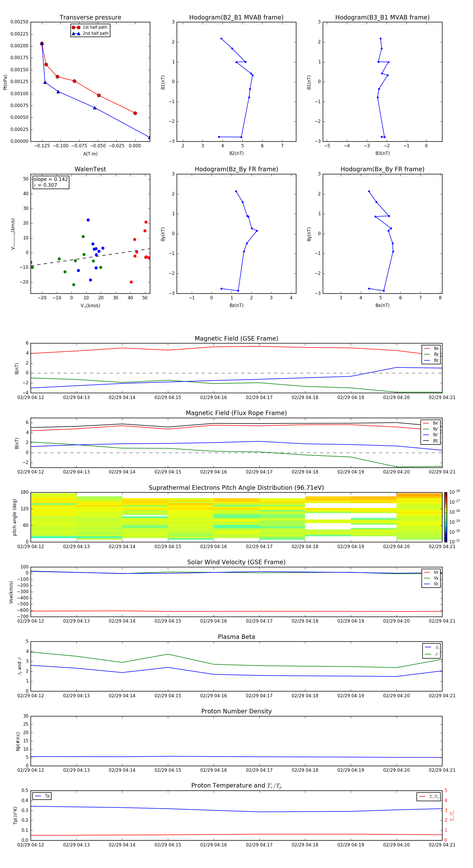
Task: Click the Te/Tp legend box in temperature plot
Action: pyautogui.click(x=428, y=797)
